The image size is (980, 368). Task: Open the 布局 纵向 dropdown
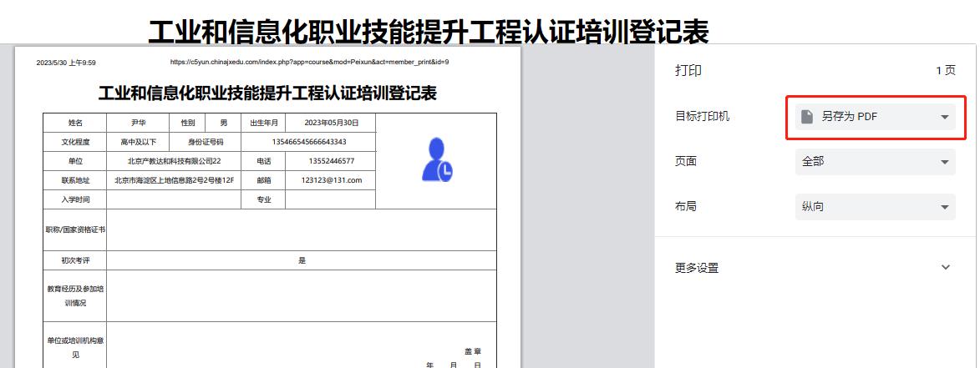875,206
